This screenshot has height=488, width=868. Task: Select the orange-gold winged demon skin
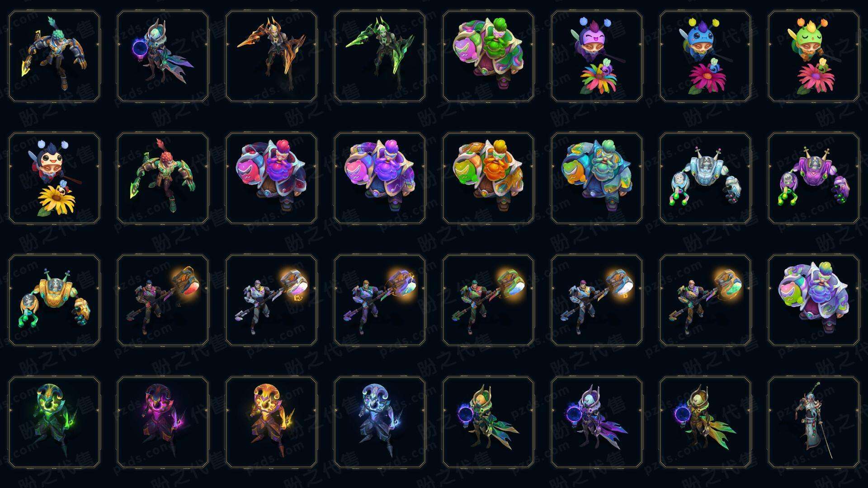point(271,56)
